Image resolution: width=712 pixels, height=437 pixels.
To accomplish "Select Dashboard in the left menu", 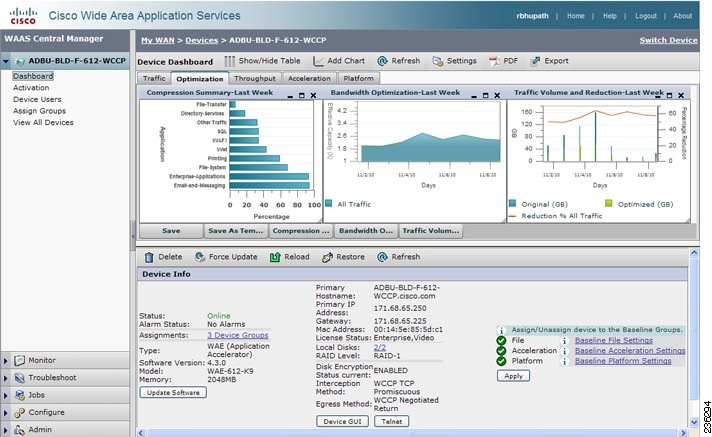I will coord(33,76).
